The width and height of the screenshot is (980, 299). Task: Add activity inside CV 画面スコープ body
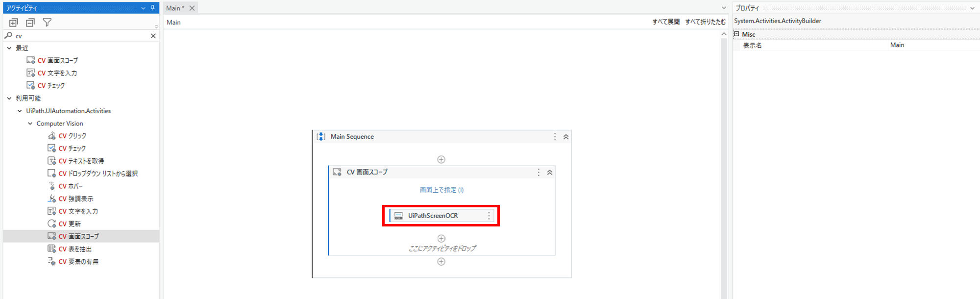[441, 239]
